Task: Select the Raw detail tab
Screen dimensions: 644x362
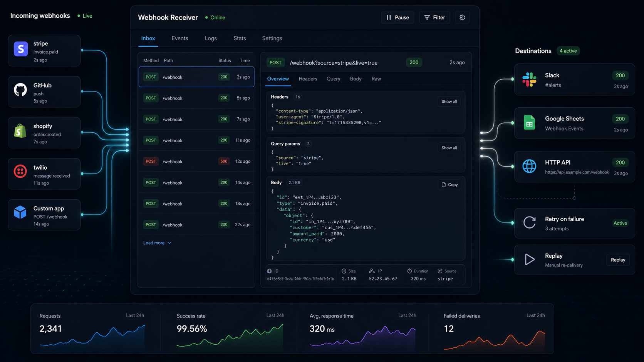Action: (x=376, y=79)
